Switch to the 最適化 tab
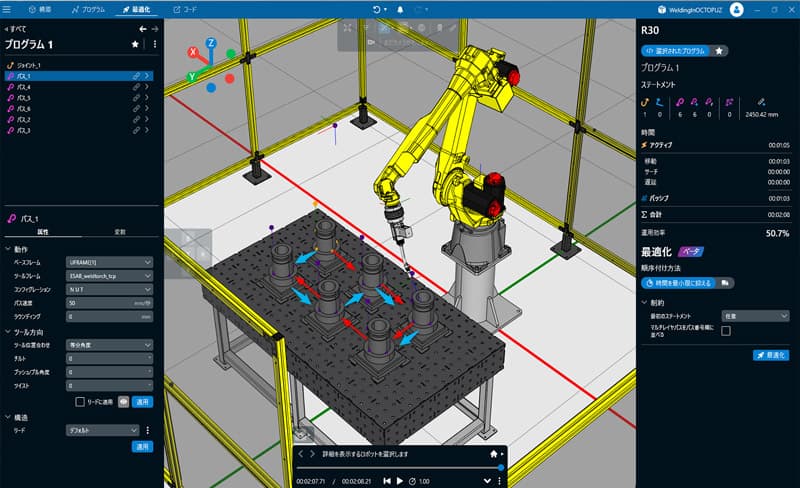The width and height of the screenshot is (800, 488). (136, 9)
